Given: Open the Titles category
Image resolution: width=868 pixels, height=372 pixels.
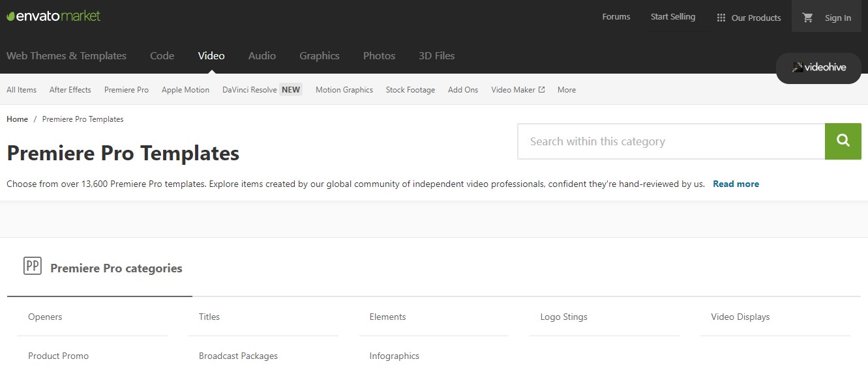Looking at the screenshot, I should pos(209,317).
